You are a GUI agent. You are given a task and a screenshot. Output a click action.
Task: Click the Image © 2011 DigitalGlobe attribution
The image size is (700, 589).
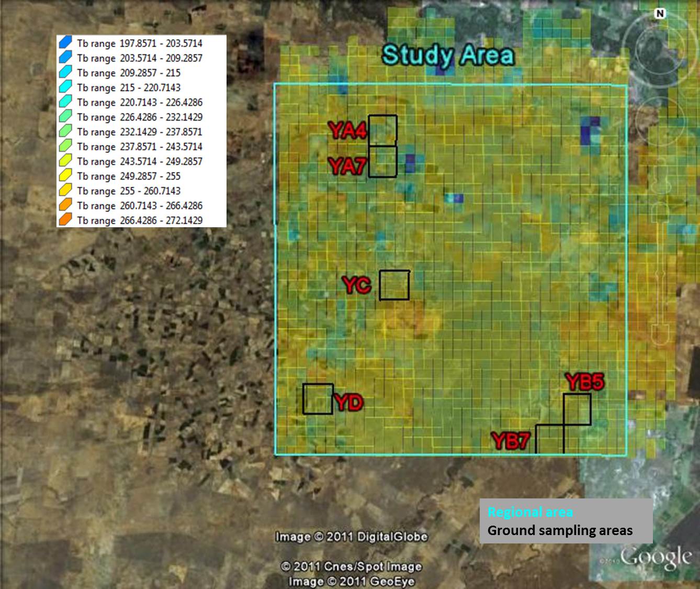(351, 537)
